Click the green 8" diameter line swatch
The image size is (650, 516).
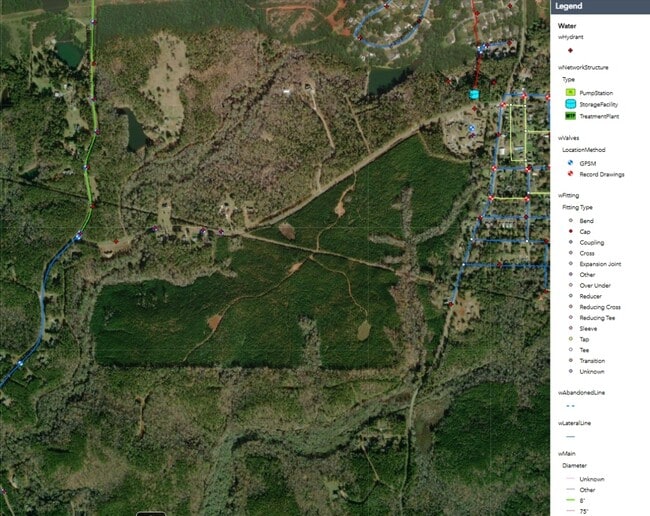pyautogui.click(x=569, y=501)
